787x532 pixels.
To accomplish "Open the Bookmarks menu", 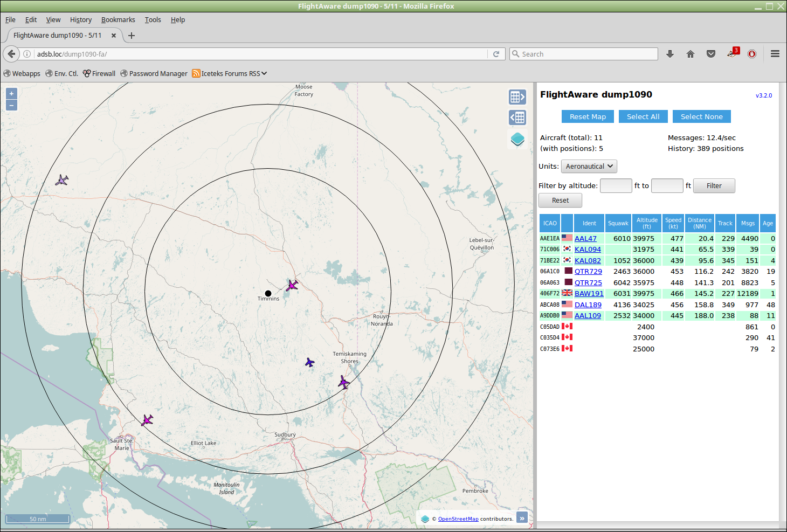I will (x=118, y=20).
